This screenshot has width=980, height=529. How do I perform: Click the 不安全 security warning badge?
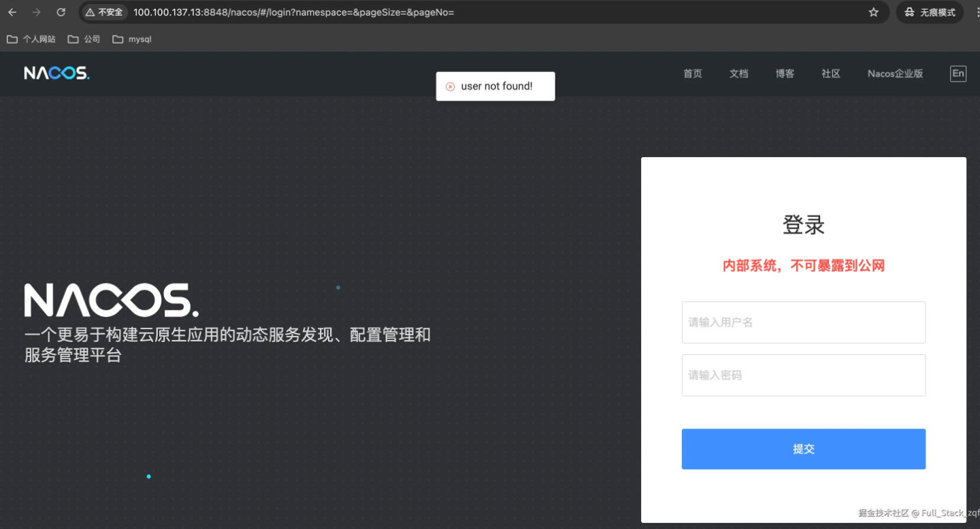click(104, 12)
